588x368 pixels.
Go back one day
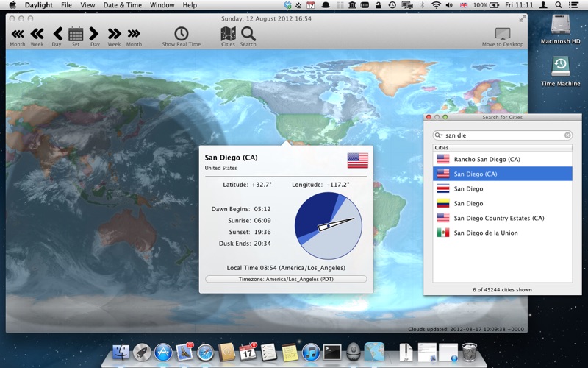[x=57, y=34]
